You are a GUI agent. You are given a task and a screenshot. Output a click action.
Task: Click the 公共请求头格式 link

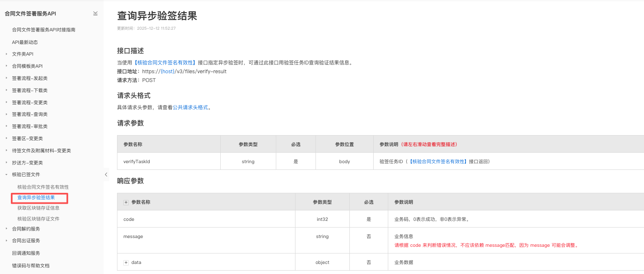click(190, 108)
